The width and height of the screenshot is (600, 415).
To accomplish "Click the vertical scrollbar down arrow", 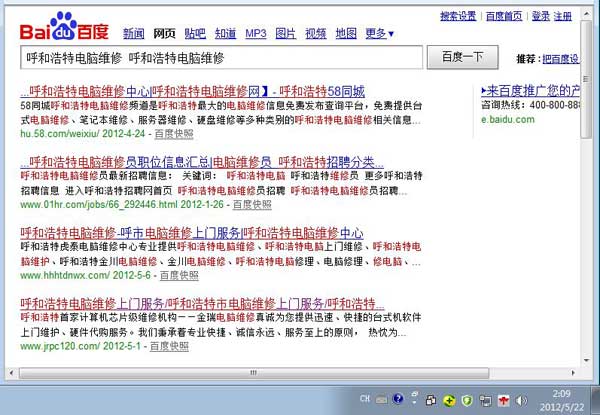I will click(586, 360).
